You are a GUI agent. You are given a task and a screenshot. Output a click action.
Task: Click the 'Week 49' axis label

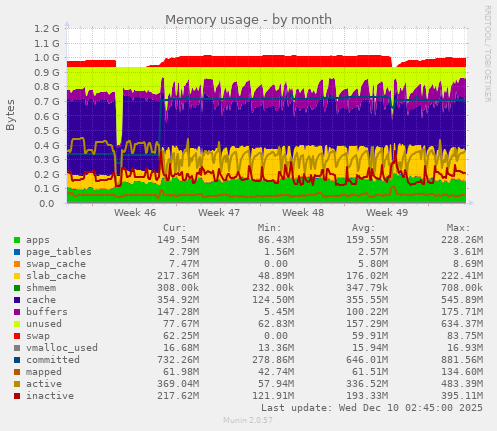pos(387,213)
